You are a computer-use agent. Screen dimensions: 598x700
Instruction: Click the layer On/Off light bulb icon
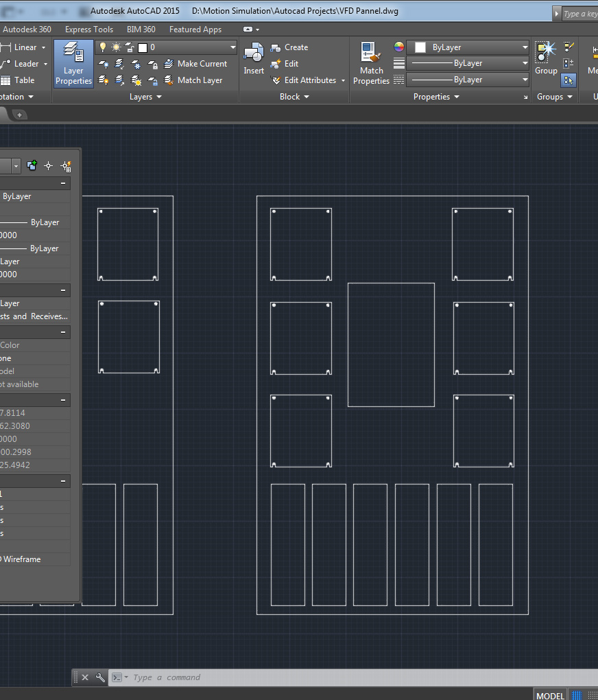click(103, 47)
